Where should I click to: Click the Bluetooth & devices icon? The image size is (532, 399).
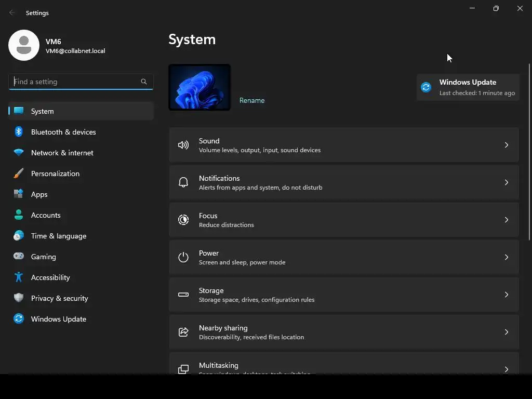coord(19,132)
